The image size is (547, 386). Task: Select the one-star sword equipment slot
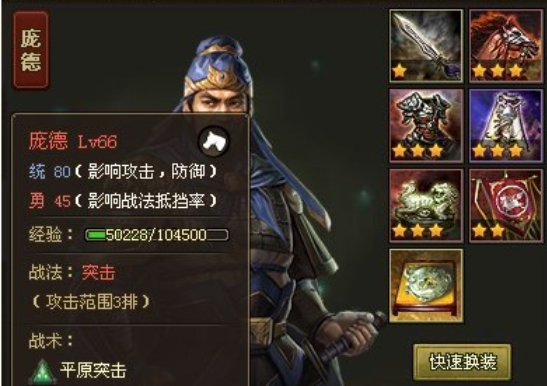426,46
